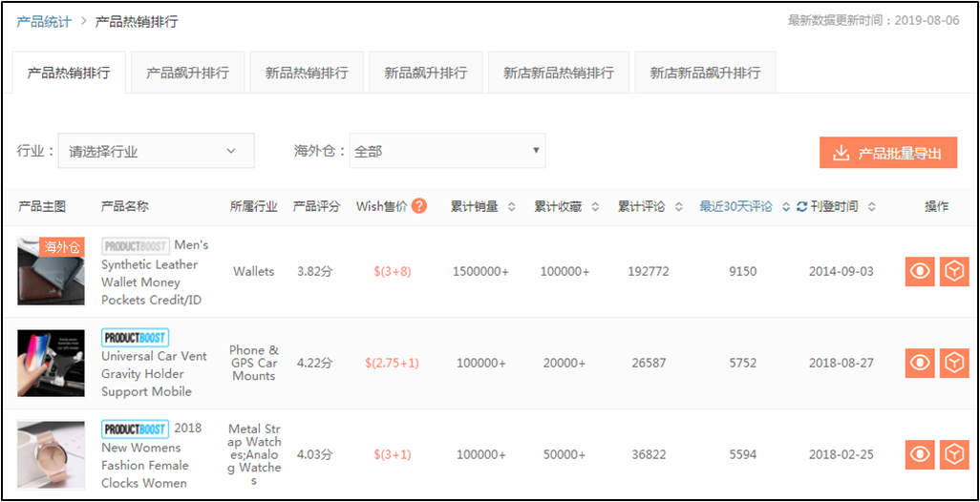This screenshot has width=980, height=502.
Task: Go to 产品统计 breadcrumb link
Action: click(43, 21)
